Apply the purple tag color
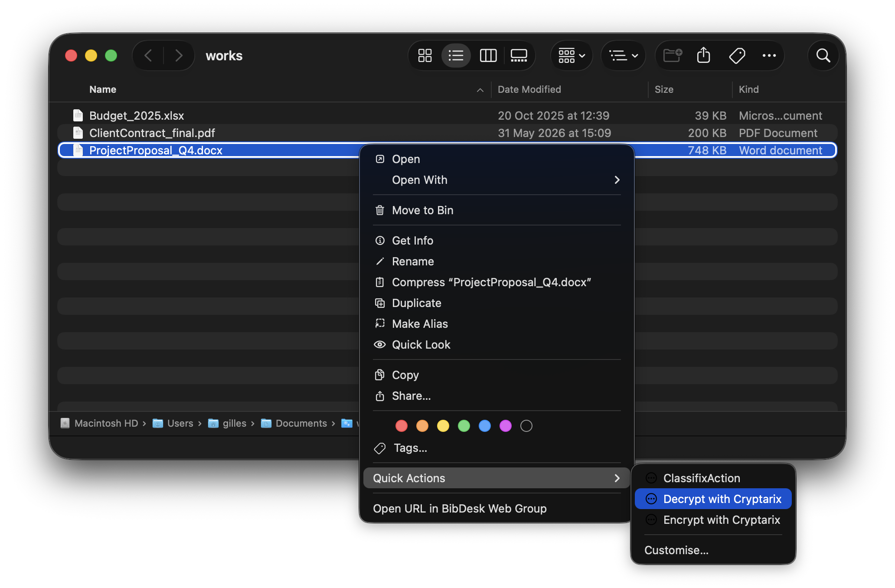Image resolution: width=895 pixels, height=588 pixels. point(506,426)
